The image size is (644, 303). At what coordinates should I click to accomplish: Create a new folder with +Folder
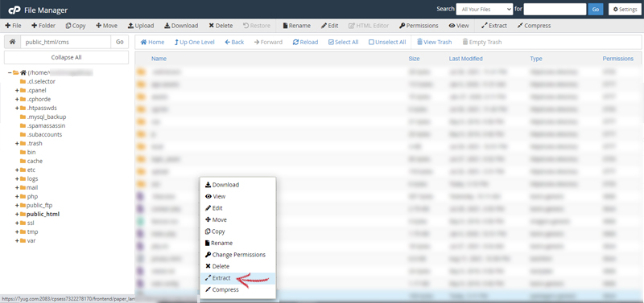tap(43, 26)
